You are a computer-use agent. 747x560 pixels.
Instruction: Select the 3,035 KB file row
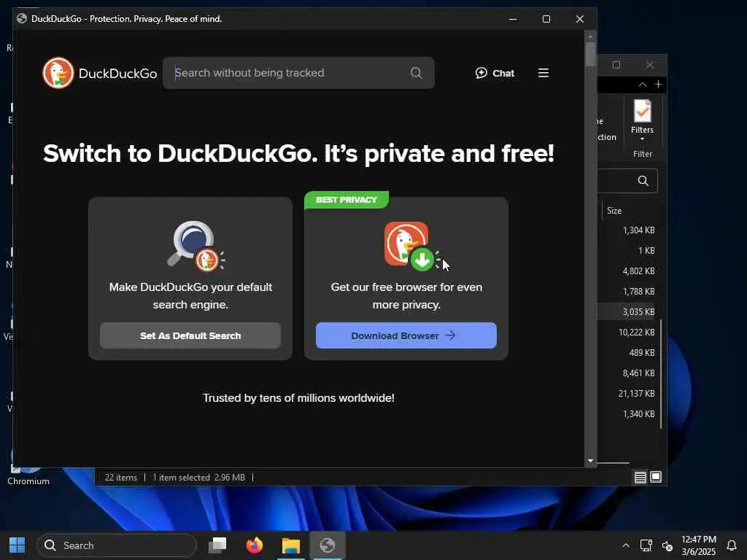(627, 312)
